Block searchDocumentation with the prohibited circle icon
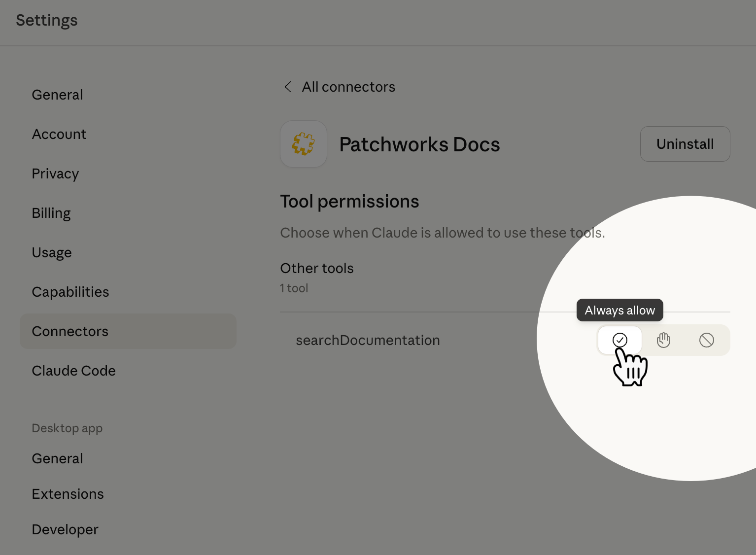The image size is (756, 555). click(x=706, y=340)
